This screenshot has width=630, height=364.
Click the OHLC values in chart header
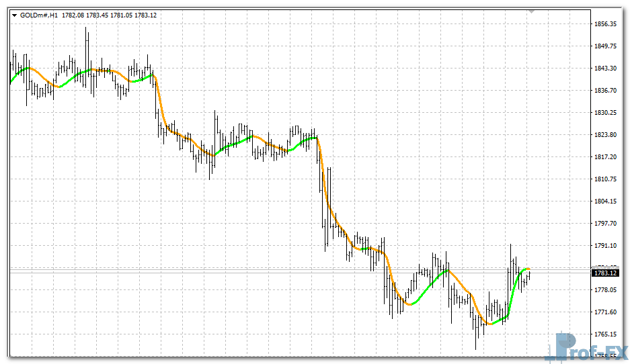point(109,15)
